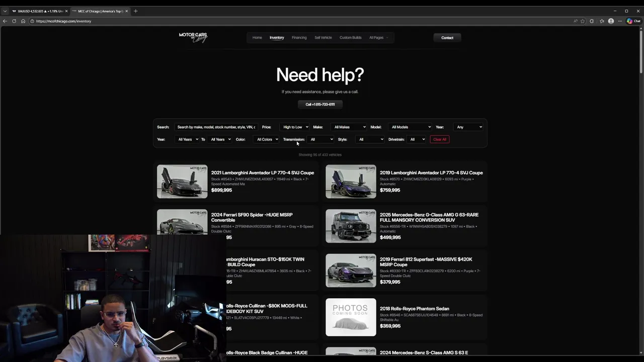This screenshot has height=362, width=644.
Task: Open the Sell Vehicle nav item
Action: pyautogui.click(x=323, y=38)
